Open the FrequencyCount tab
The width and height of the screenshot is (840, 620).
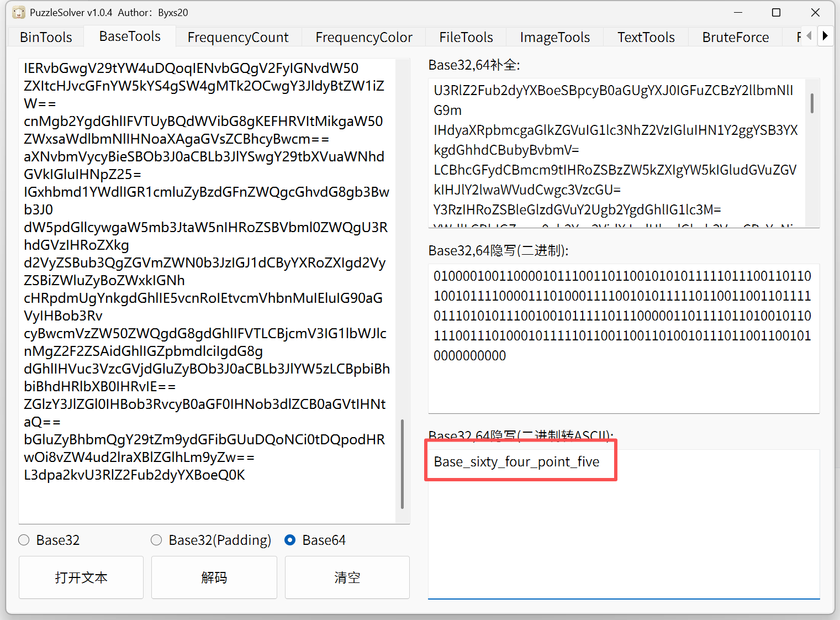coord(237,37)
